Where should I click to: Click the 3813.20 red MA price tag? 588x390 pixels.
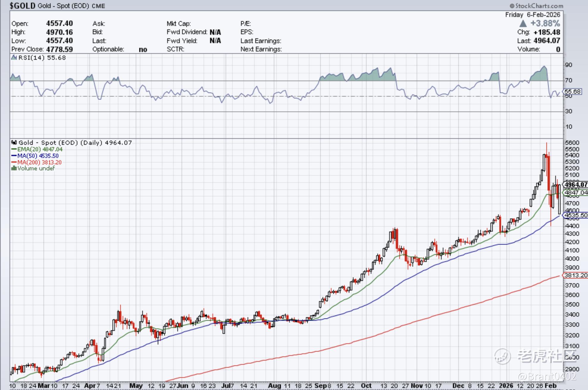(576, 275)
